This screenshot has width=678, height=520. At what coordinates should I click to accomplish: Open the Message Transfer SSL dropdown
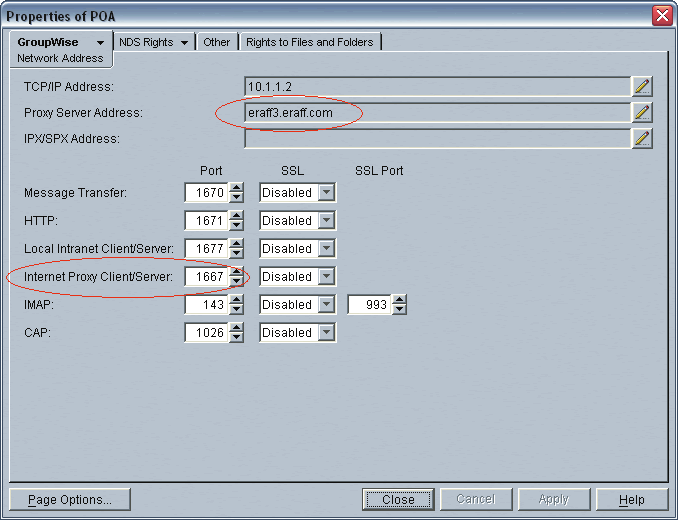[x=326, y=192]
